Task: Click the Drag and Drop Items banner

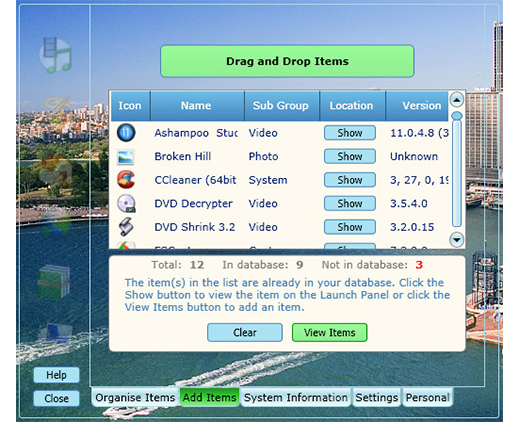Action: (x=287, y=61)
